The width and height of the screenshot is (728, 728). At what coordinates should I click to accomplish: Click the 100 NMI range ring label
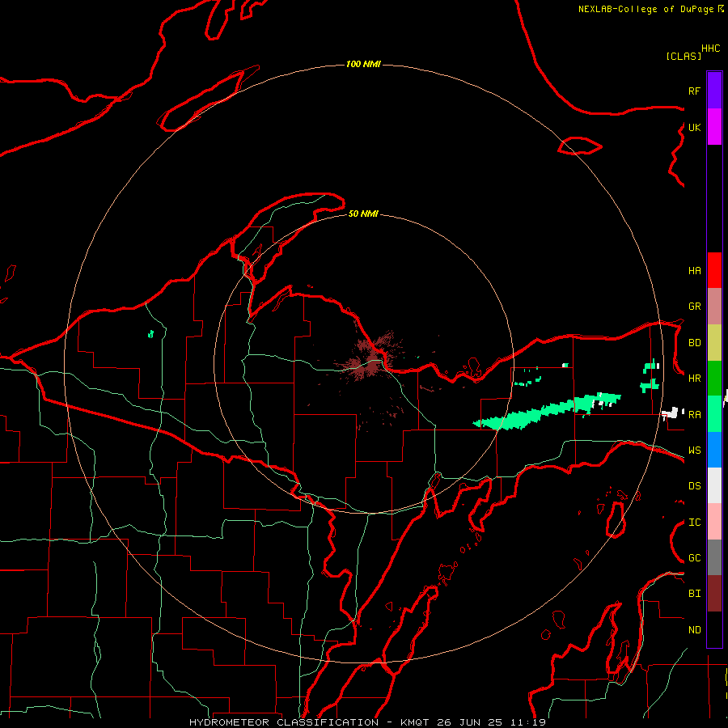[x=363, y=64]
